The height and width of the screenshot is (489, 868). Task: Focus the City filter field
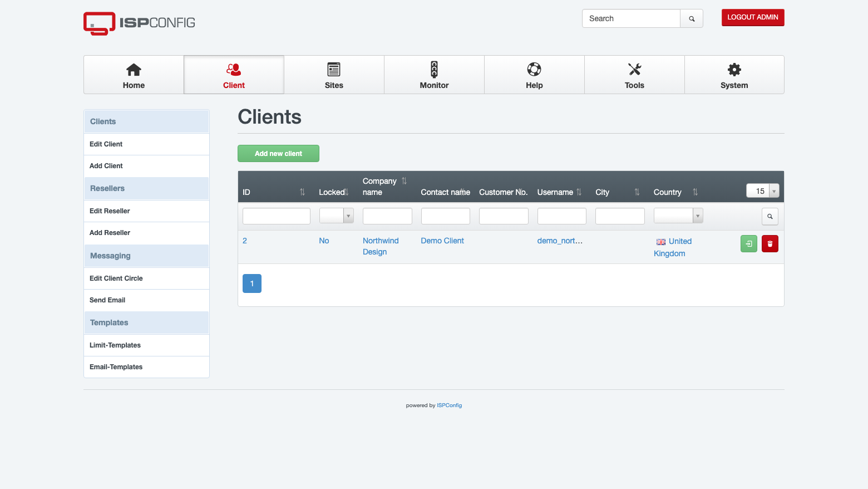pos(620,216)
